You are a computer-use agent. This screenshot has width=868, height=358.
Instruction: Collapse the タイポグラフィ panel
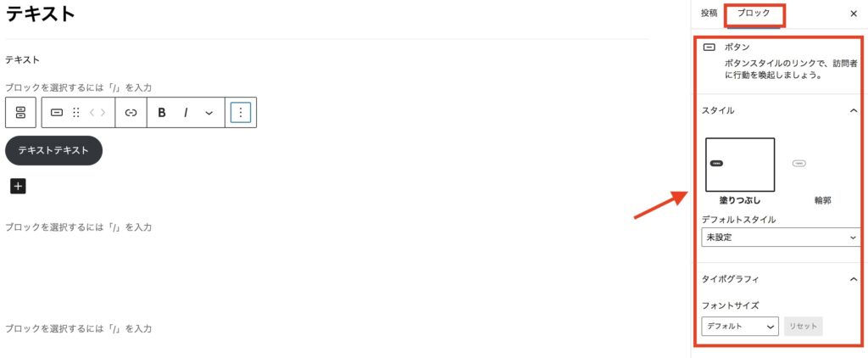pyautogui.click(x=853, y=279)
